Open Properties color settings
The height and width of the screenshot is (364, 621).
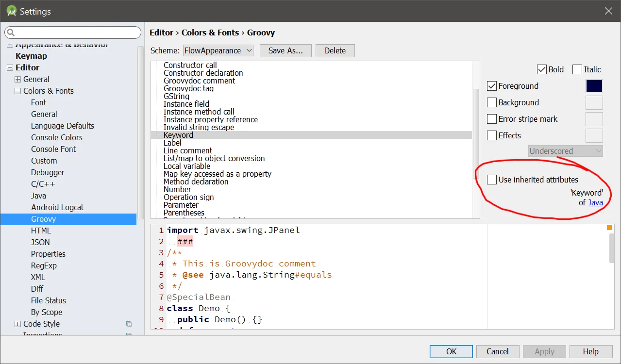48,254
